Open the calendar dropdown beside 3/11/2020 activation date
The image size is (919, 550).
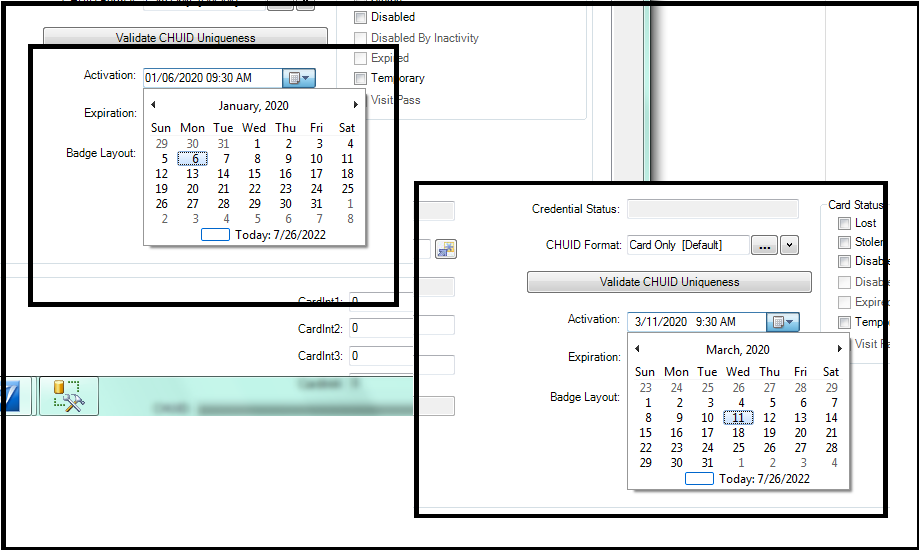[783, 322]
